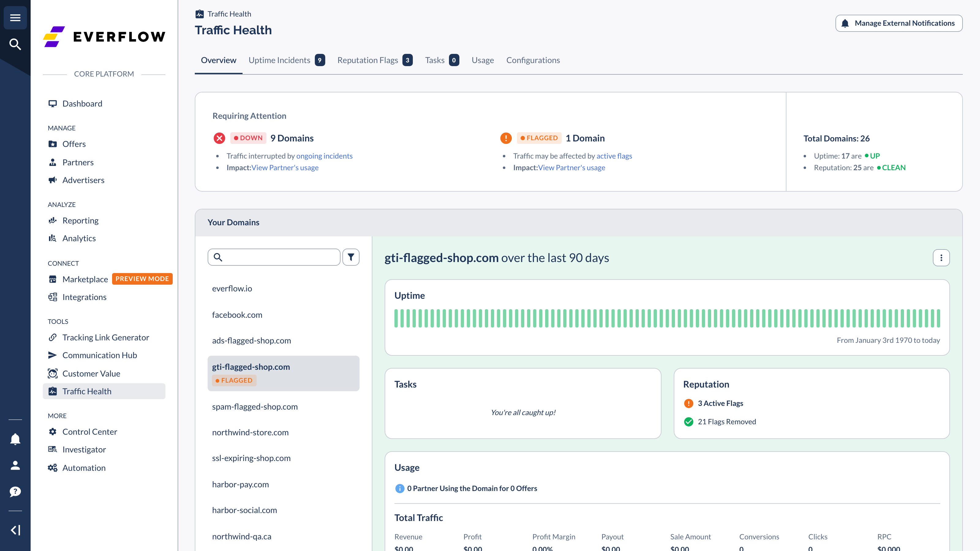Open the Tasks tab

(442, 60)
